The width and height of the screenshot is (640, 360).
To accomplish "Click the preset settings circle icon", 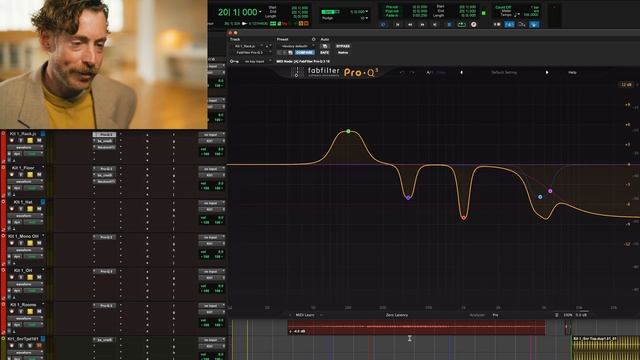I will coord(313,39).
